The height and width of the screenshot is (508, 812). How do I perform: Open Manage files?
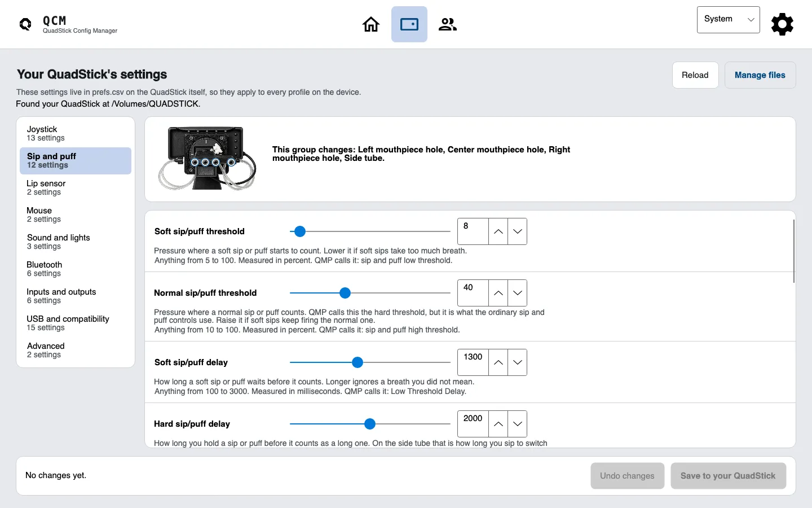760,75
